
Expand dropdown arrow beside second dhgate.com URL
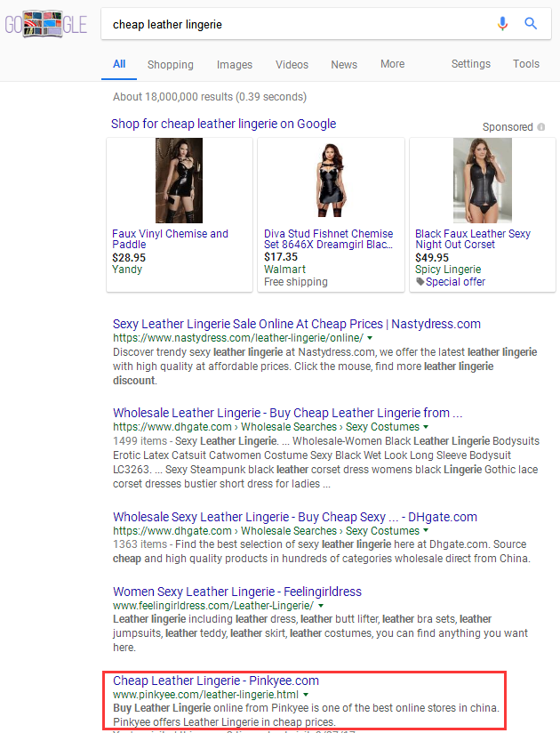(426, 531)
